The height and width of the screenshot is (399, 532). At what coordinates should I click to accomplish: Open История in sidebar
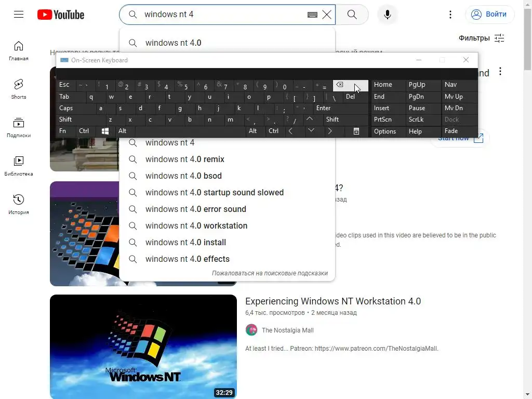click(x=19, y=204)
